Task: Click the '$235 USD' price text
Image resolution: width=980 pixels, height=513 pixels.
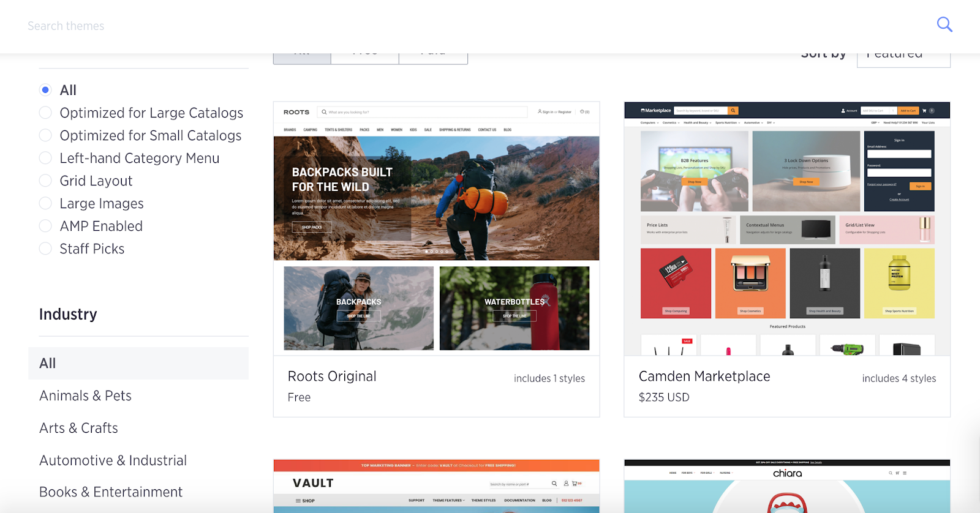Action: click(x=664, y=397)
